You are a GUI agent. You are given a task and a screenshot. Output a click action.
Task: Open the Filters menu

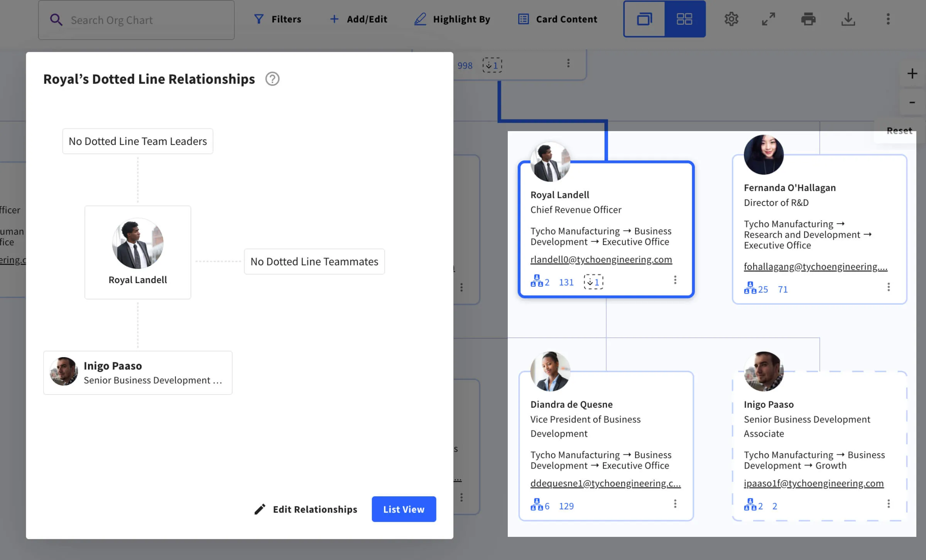[277, 19]
